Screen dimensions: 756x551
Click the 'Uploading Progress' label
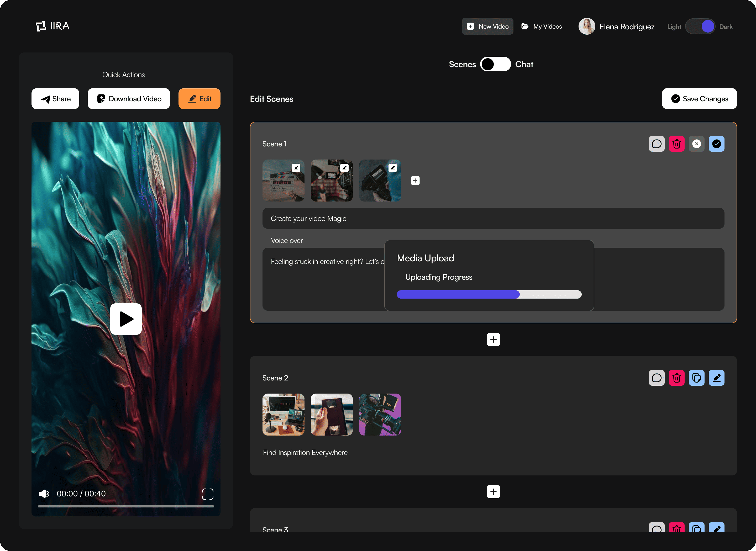439,277
